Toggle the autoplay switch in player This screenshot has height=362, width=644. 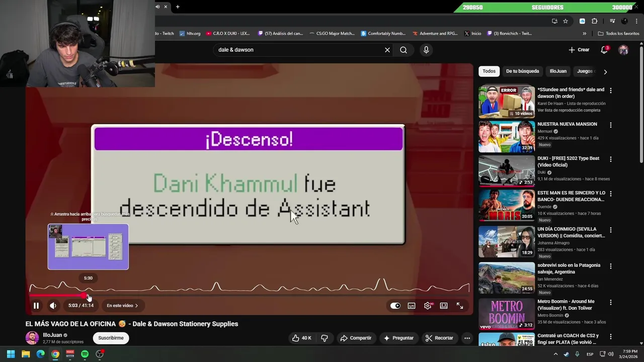pos(395,306)
